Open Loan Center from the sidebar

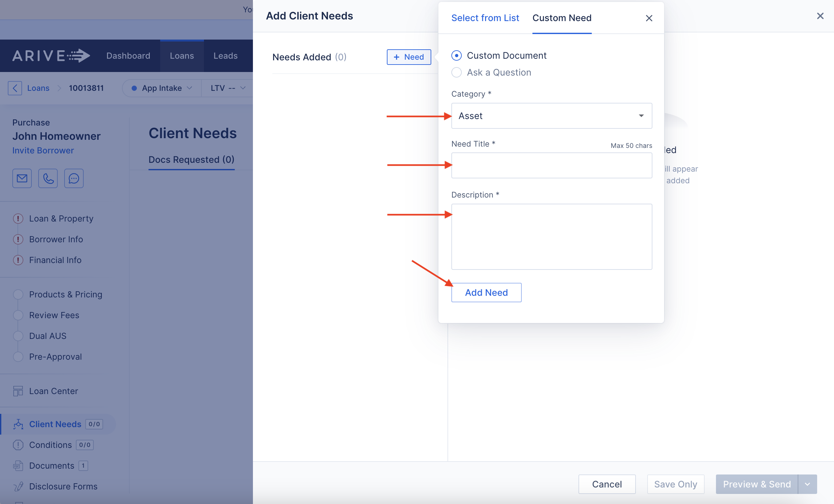pyautogui.click(x=53, y=391)
